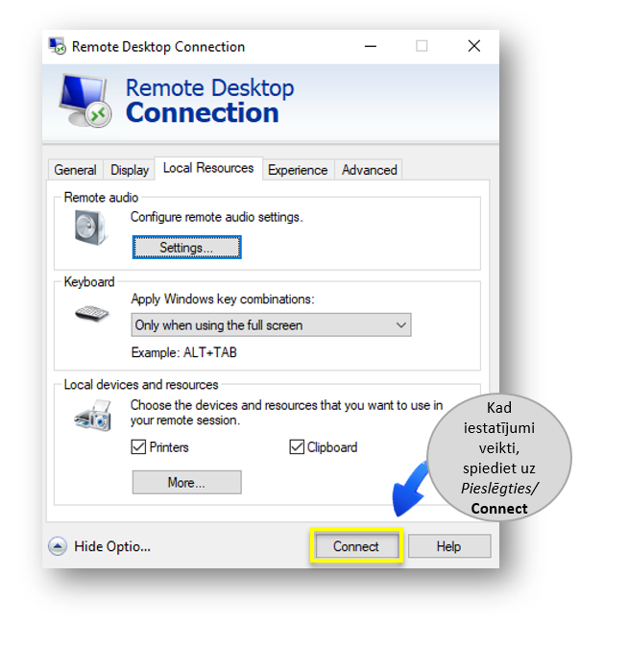Click More to choose additional devices
Image resolution: width=628 pixels, height=672 pixels.
[186, 482]
